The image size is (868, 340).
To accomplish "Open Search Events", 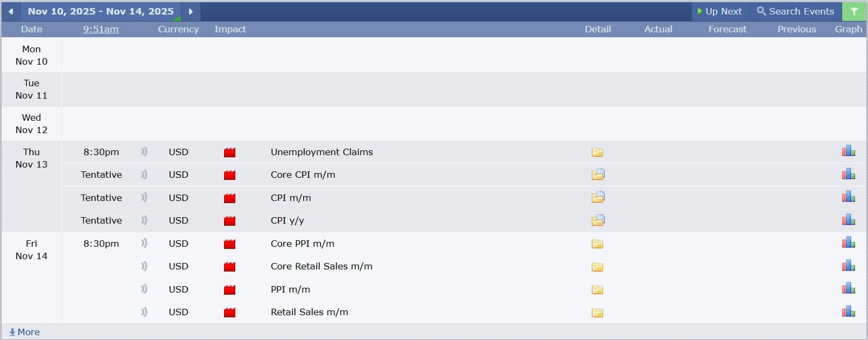I will (795, 11).
